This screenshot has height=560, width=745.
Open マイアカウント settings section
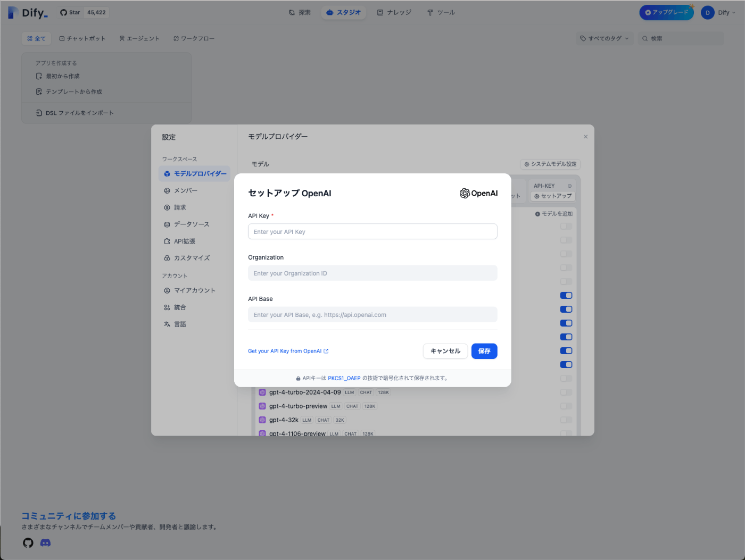click(x=195, y=290)
